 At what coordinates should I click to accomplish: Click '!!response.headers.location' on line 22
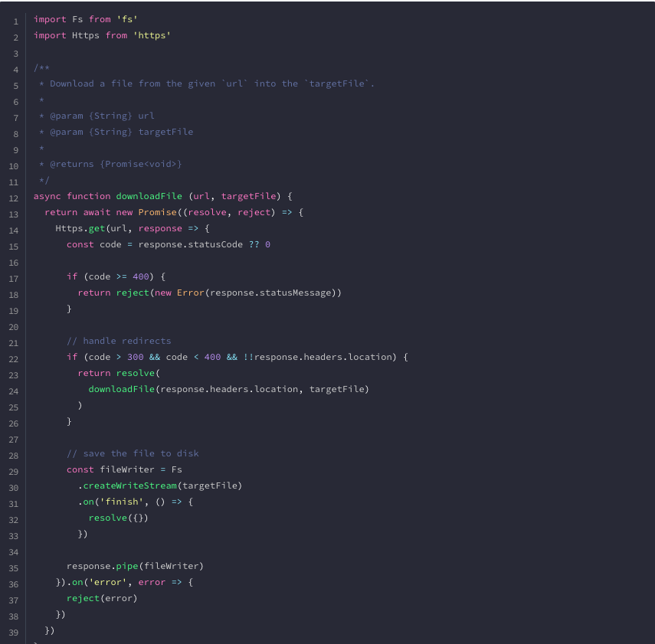click(319, 357)
